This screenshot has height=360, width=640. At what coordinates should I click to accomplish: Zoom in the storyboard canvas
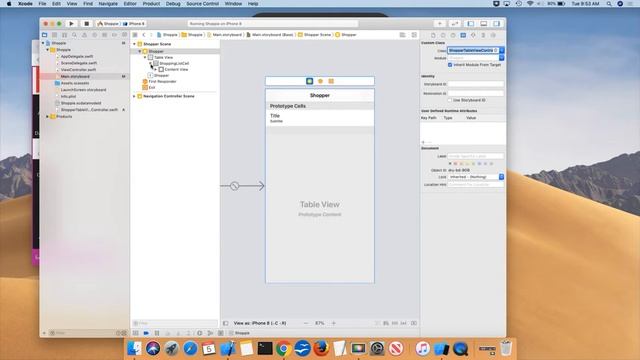tap(333, 323)
